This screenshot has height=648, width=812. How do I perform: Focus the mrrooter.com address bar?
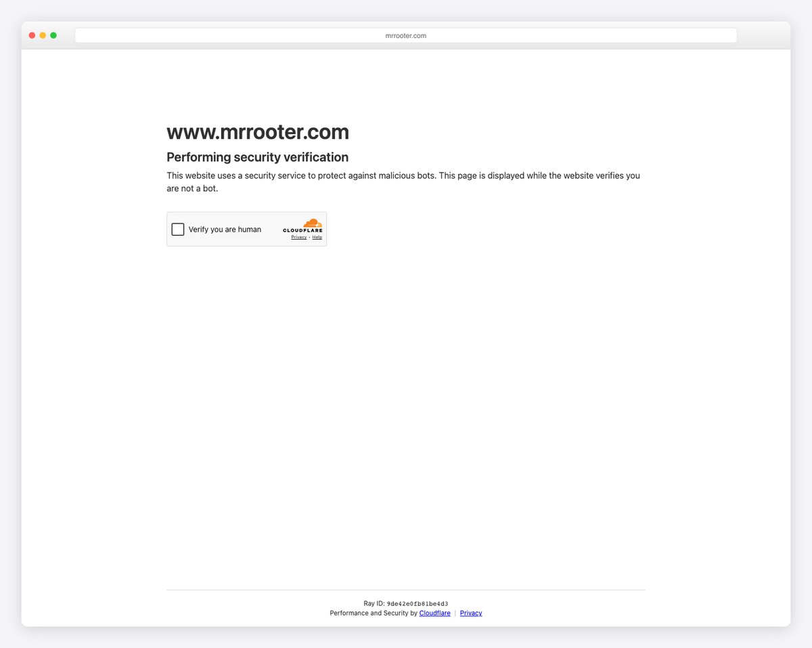(406, 35)
